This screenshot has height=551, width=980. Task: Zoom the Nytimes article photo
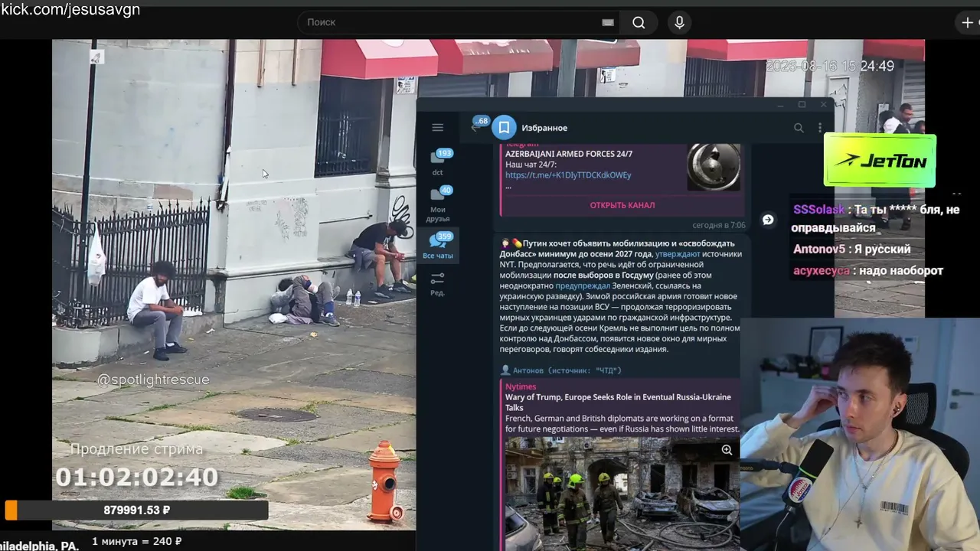(x=727, y=450)
